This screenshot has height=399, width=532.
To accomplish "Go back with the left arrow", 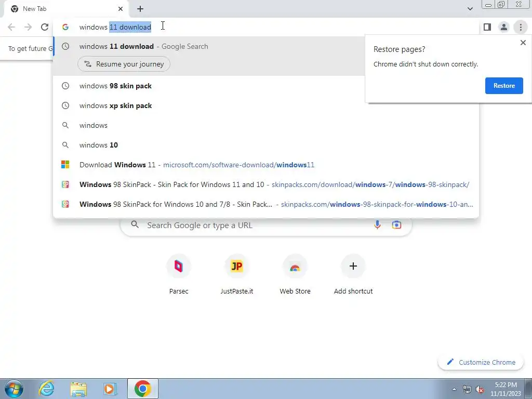I will [x=11, y=27].
